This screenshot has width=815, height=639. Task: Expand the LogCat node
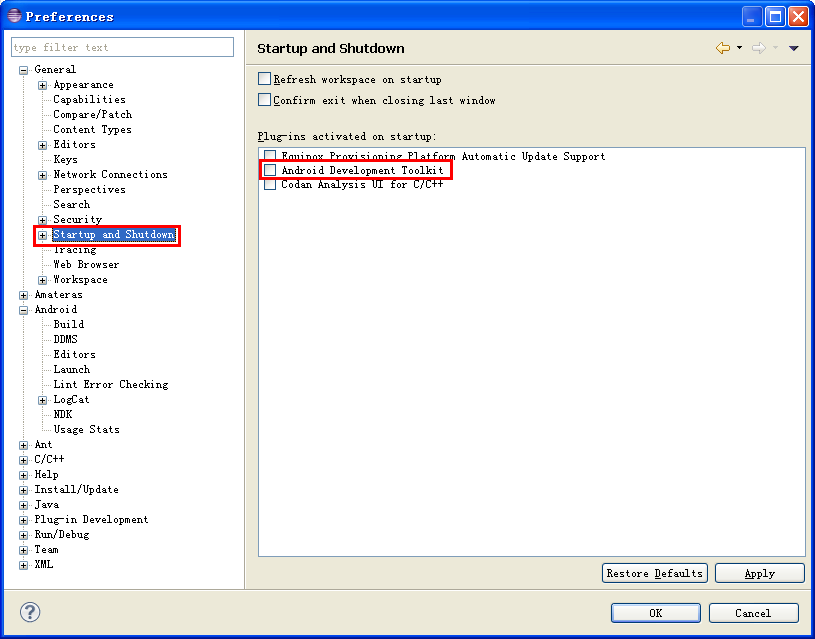43,400
